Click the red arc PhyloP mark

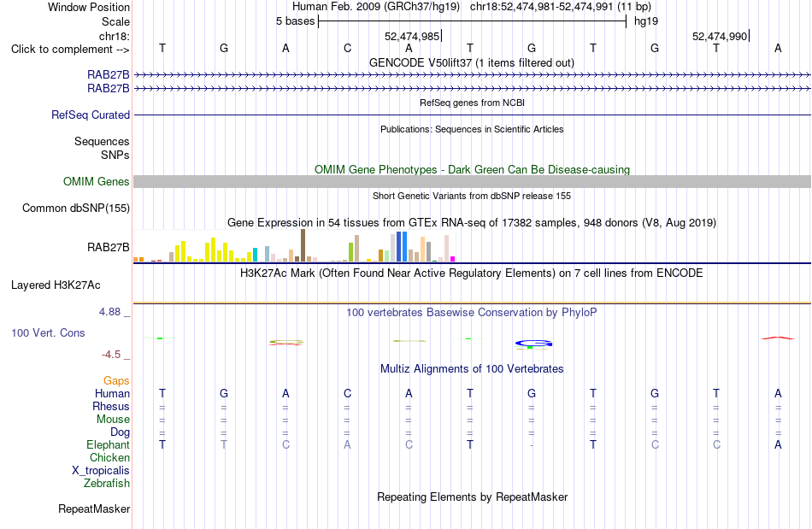pyautogui.click(x=777, y=338)
